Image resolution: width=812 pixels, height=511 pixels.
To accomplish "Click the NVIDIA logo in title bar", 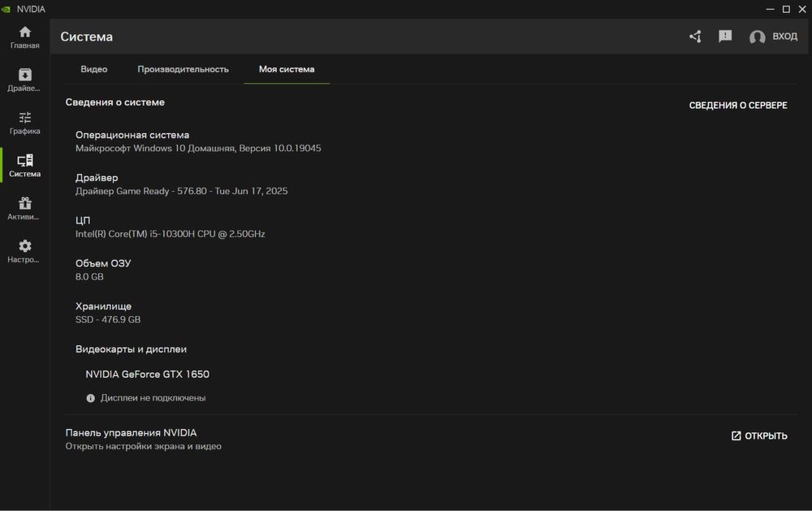I will point(6,9).
